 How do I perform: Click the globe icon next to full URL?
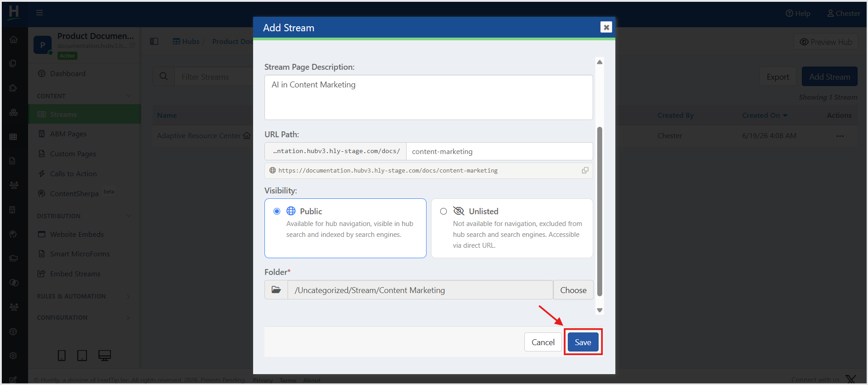pos(273,170)
